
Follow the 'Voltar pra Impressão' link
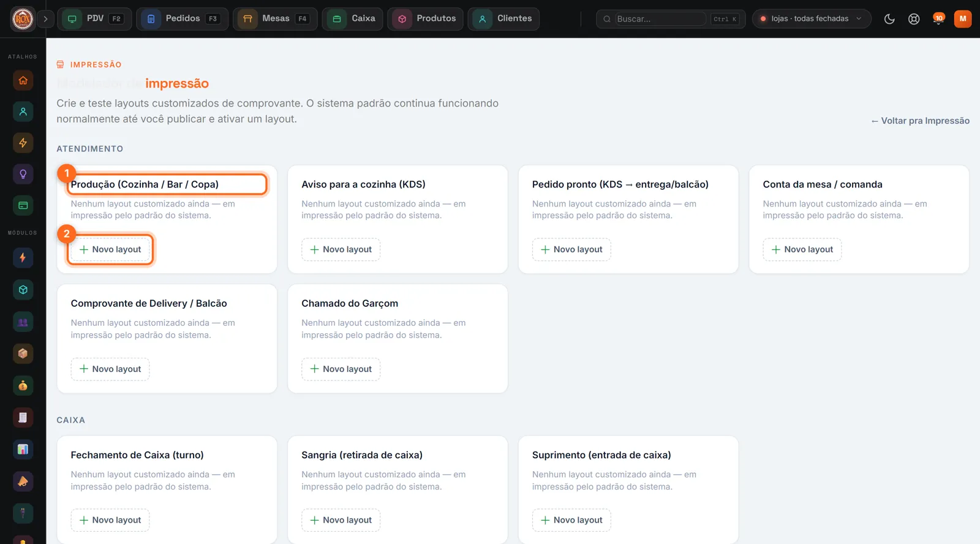pyautogui.click(x=920, y=121)
